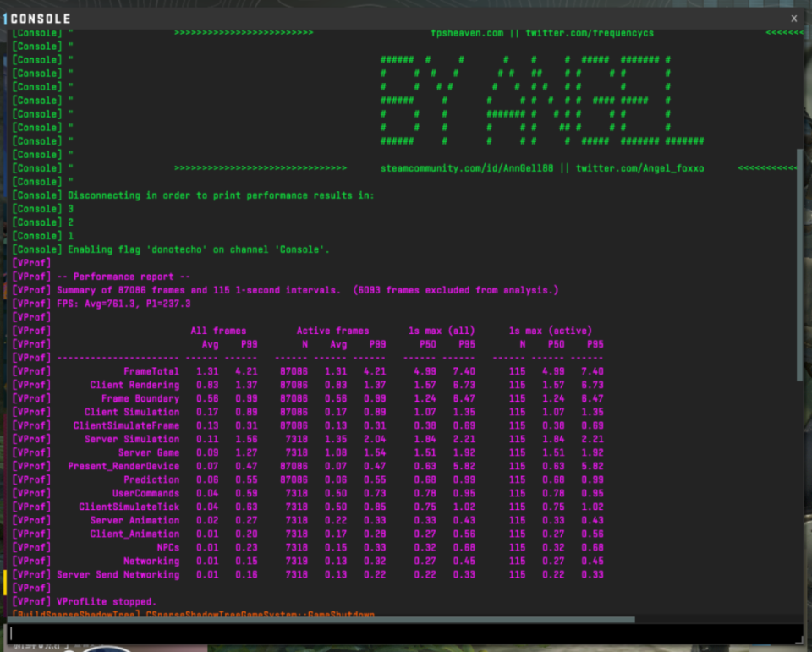The width and height of the screenshot is (812, 652).
Task: Click the 'NPCs' row label
Action: [x=168, y=547]
